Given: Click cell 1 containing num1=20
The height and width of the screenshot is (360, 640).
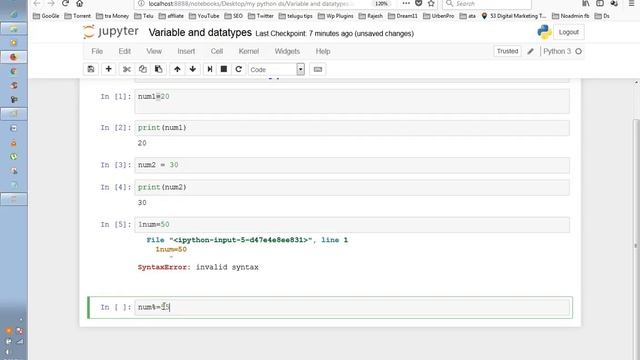Looking at the screenshot, I should (x=352, y=101).
